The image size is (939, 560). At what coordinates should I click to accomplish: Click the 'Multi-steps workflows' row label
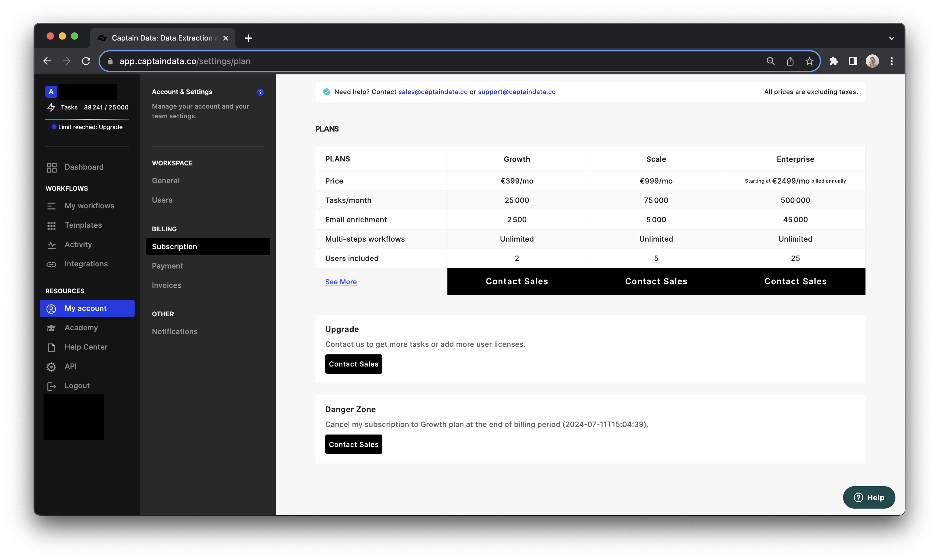(365, 239)
